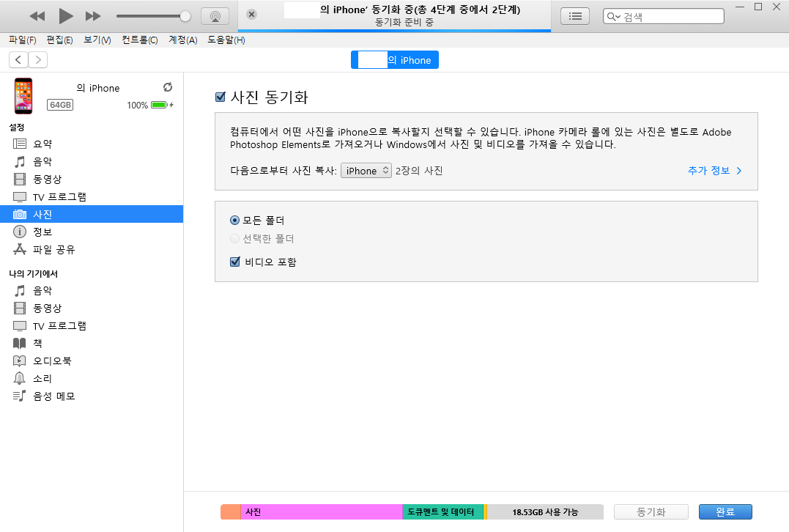Click the 동기화 sync button
The width and height of the screenshot is (789, 532).
651,512
